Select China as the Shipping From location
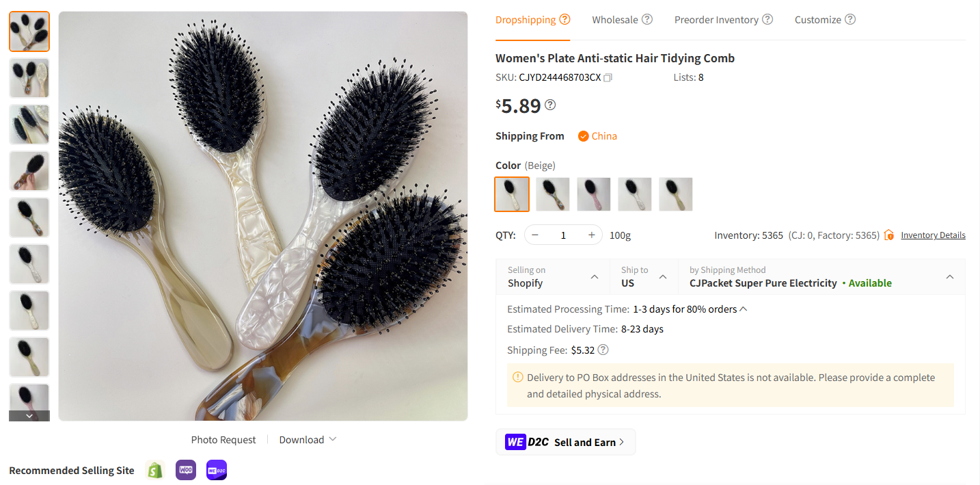Viewport: 980px width, 485px height. coord(597,136)
